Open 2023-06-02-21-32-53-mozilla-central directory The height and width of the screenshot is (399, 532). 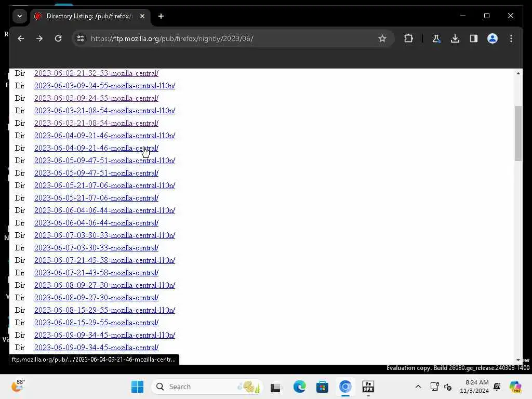(96, 73)
